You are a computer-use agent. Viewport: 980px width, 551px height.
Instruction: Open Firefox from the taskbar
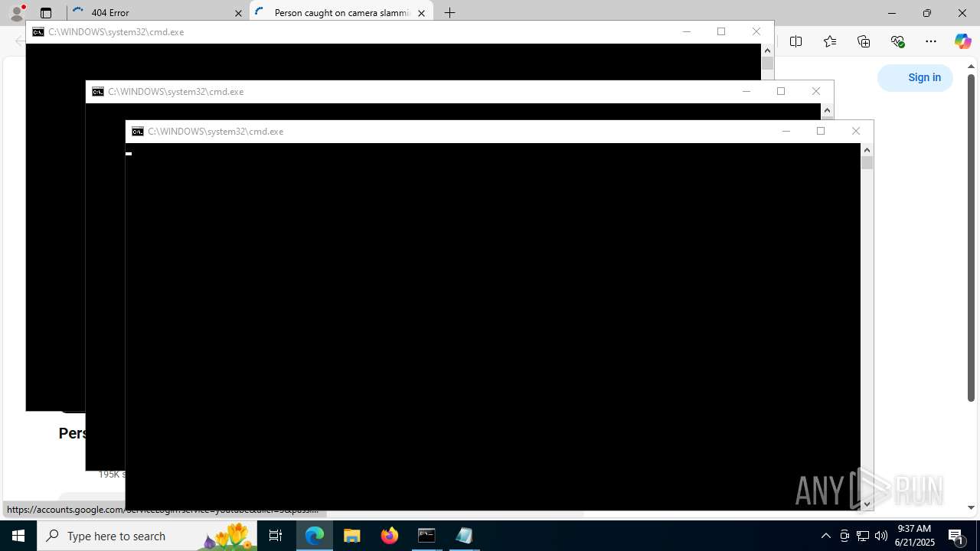tap(390, 536)
